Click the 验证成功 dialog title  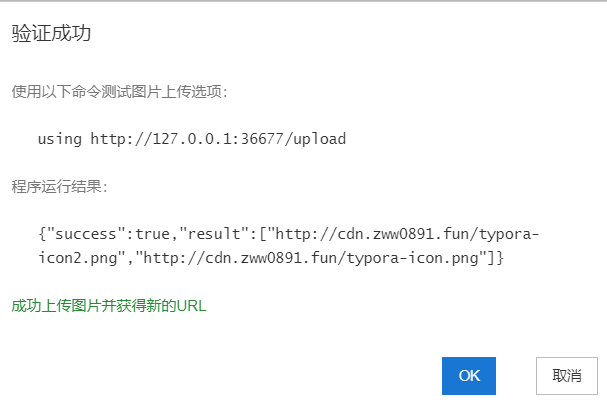point(51,34)
